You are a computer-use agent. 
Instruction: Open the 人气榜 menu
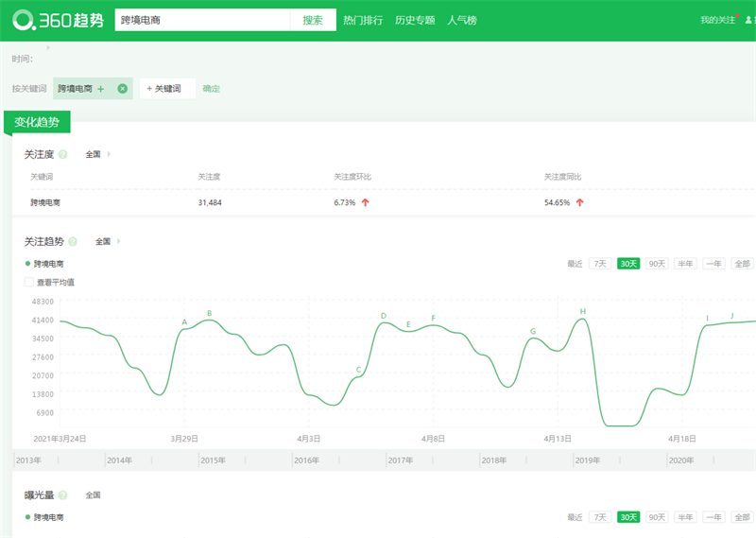[462, 20]
